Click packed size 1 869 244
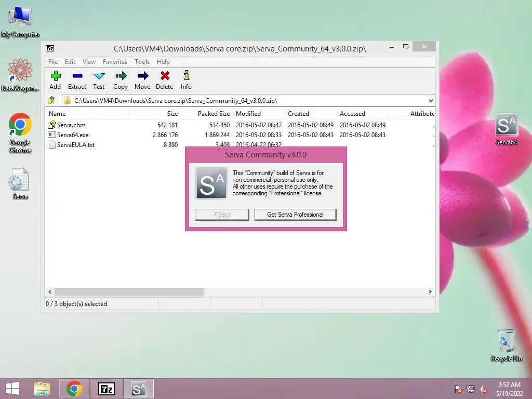This screenshot has width=532, height=399. coord(217,135)
